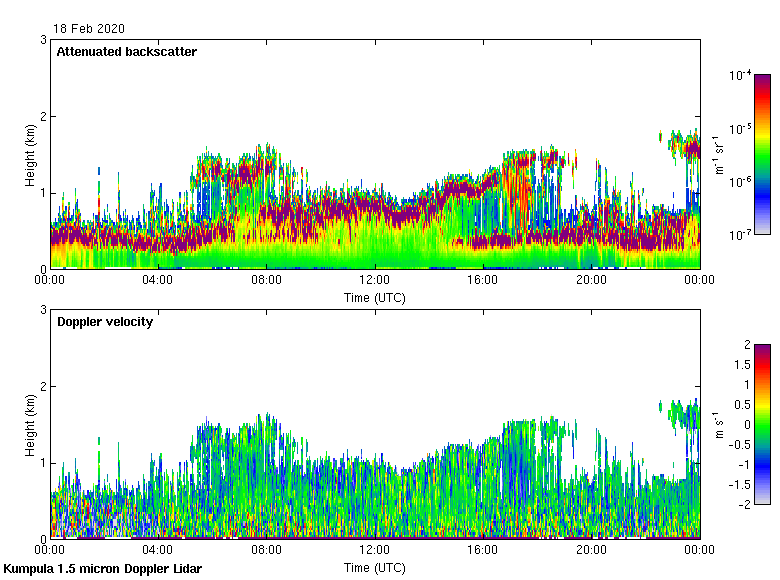The width and height of the screenshot is (780, 580).
Task: Select the "Attenuated backscatter" panel title
Action: click(x=126, y=52)
